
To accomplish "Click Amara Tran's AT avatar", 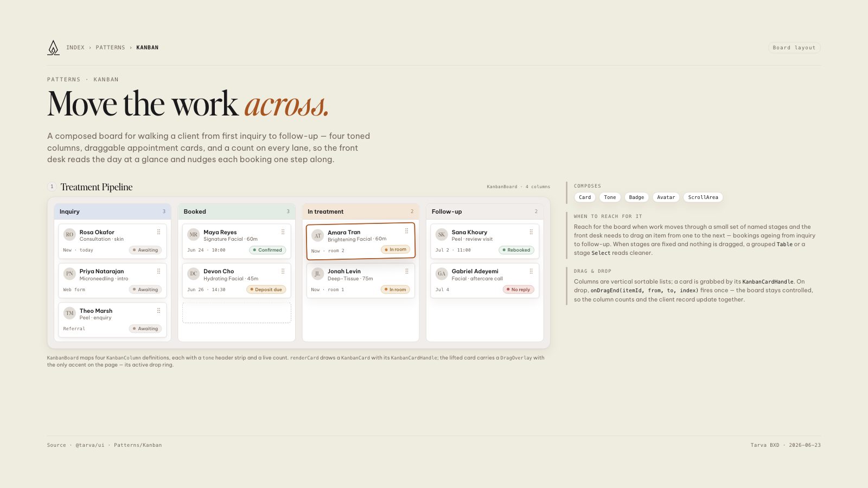I will click(318, 235).
